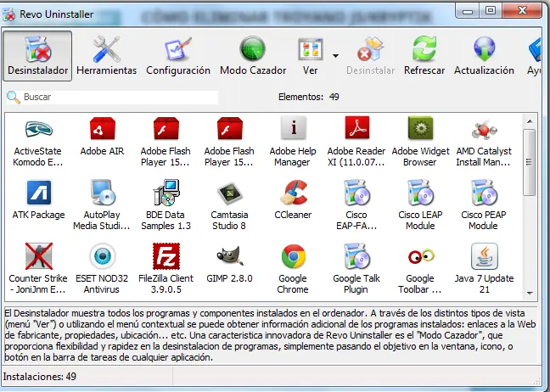Click the program list scrollbar thumb

point(530,162)
